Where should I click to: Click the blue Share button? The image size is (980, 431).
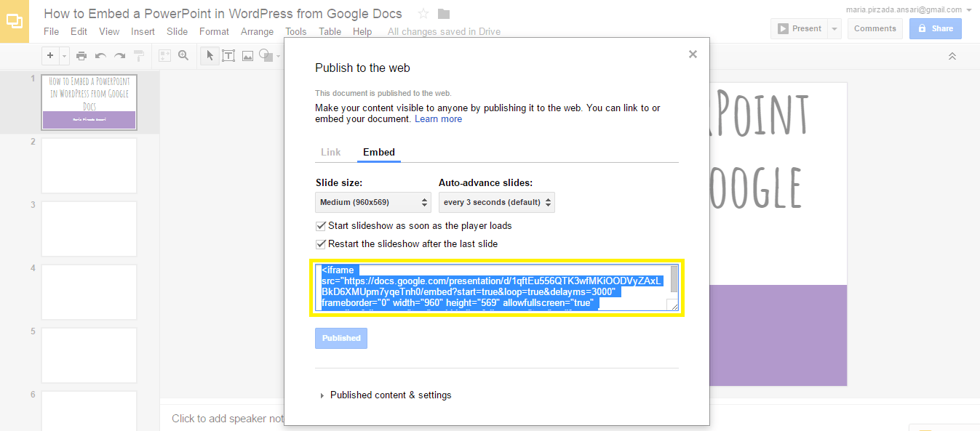coord(935,28)
